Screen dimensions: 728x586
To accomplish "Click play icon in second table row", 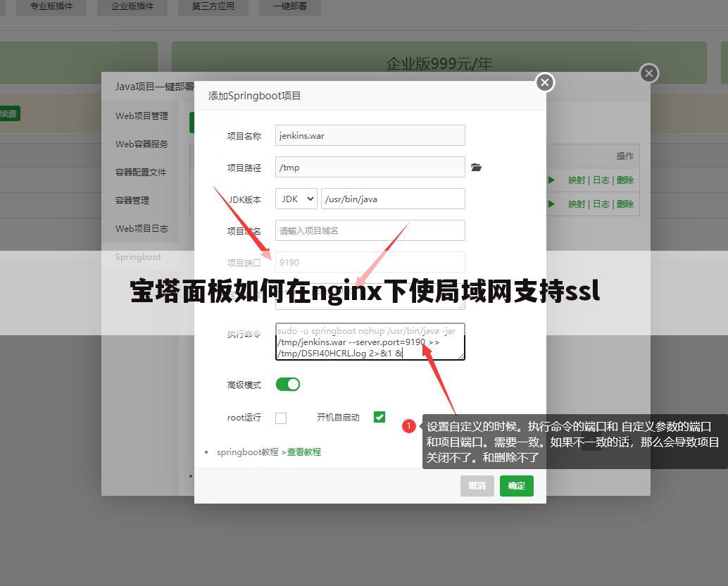I will pyautogui.click(x=551, y=204).
